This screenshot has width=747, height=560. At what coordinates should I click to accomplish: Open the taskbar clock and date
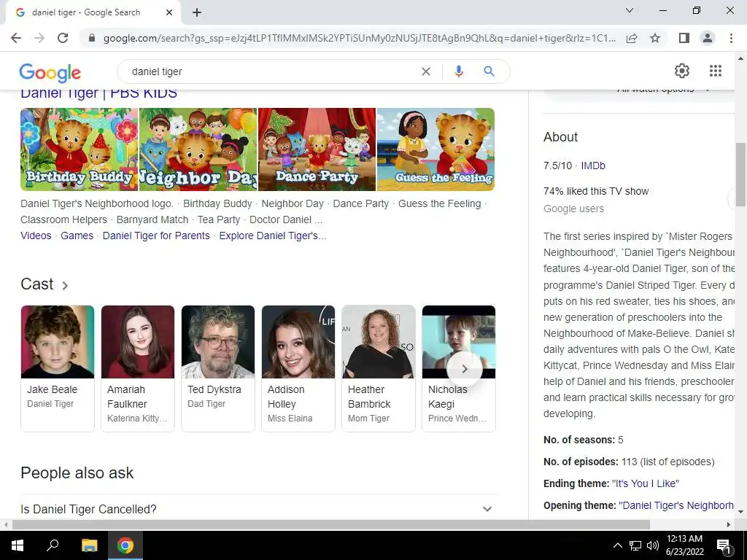(x=684, y=545)
